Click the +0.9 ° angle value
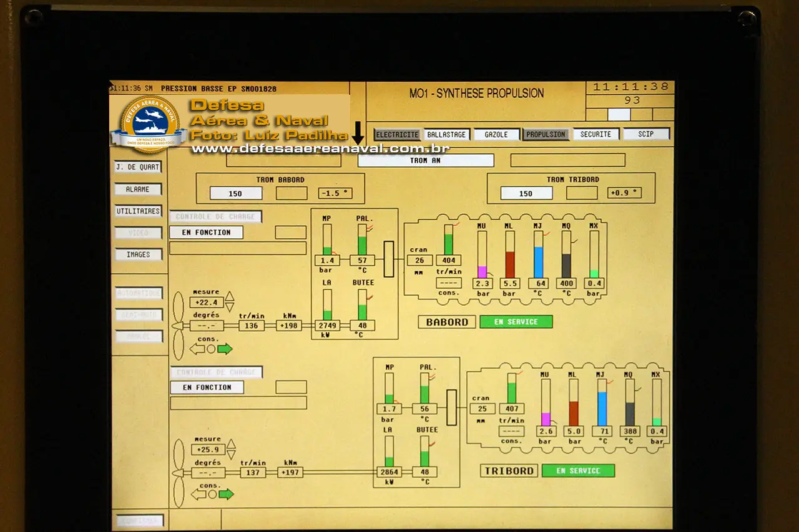Screen dimensions: 799x532 (624, 193)
